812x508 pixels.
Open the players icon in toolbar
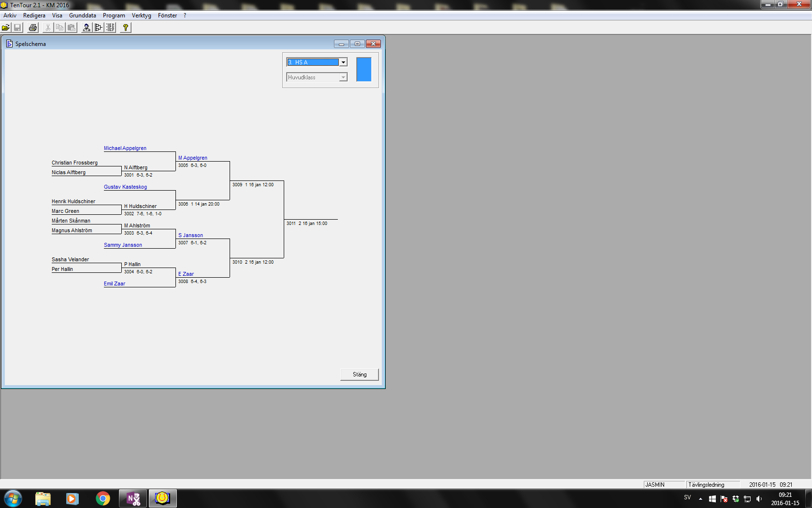coord(87,28)
